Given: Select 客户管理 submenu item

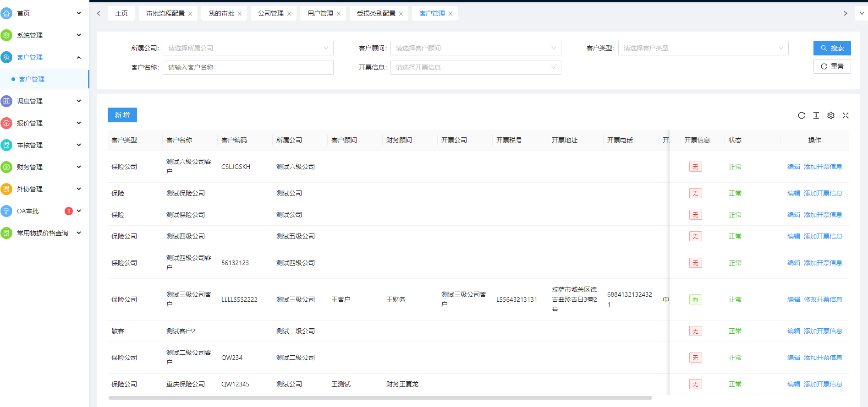Looking at the screenshot, I should click(x=44, y=79).
